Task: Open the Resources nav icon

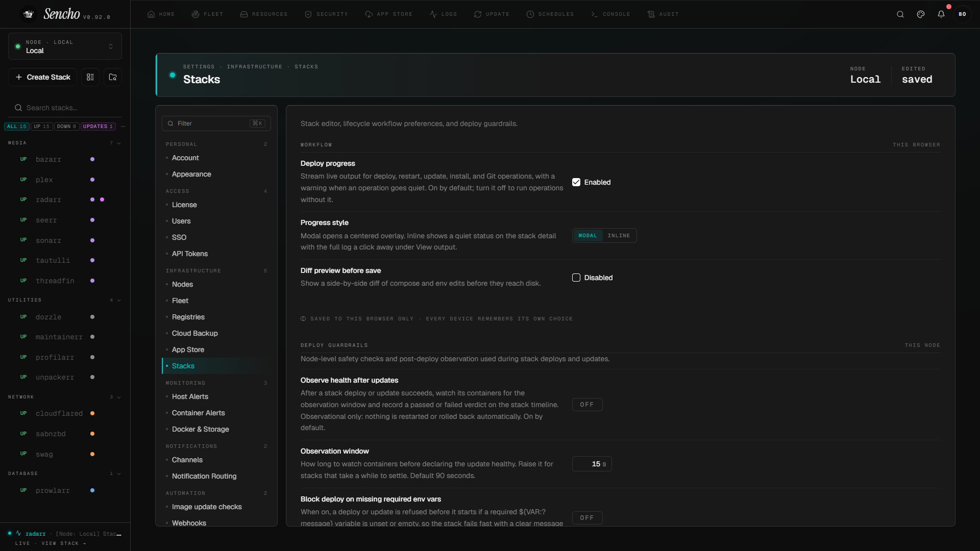Action: coord(244,14)
